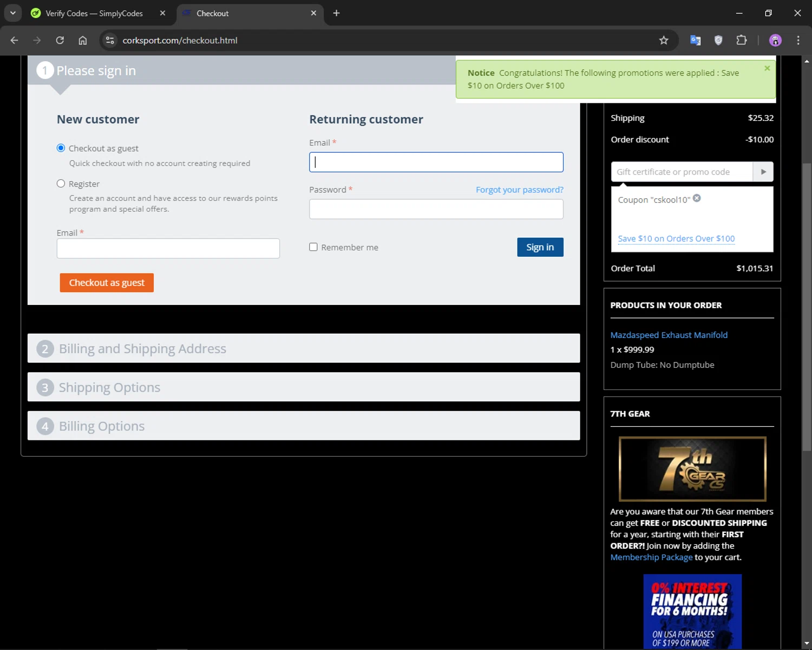Screen dimensions: 812x650
Task: Reload the checkout page
Action: [x=60, y=40]
